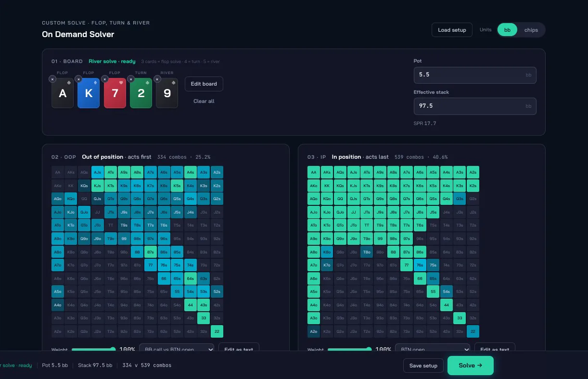Toggle 22 in the Out of position range

217,331
